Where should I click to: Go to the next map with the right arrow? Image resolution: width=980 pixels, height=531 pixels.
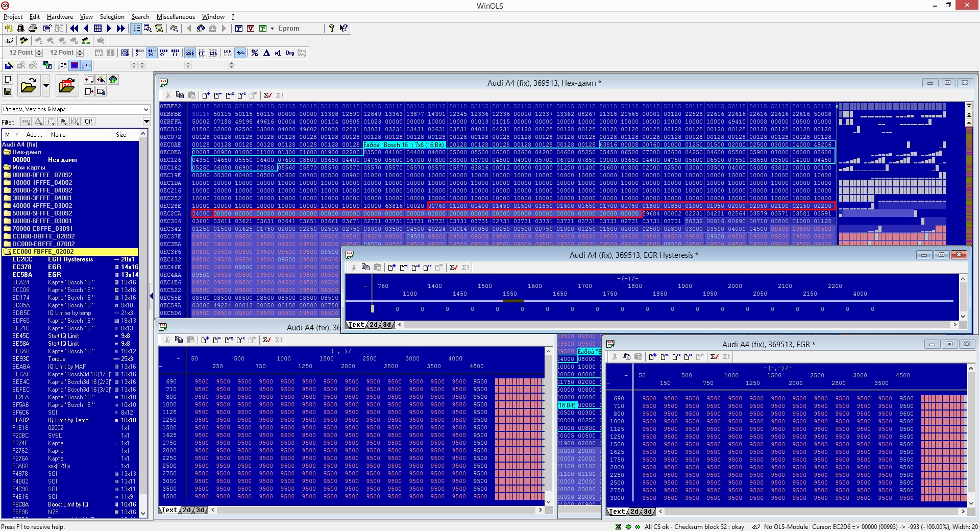(x=109, y=29)
